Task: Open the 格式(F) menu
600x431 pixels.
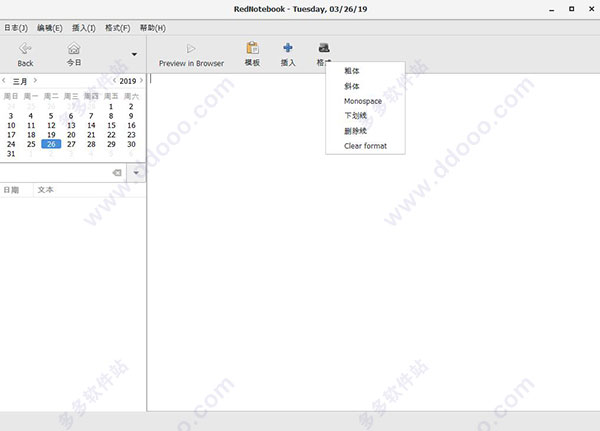Action: point(117,28)
